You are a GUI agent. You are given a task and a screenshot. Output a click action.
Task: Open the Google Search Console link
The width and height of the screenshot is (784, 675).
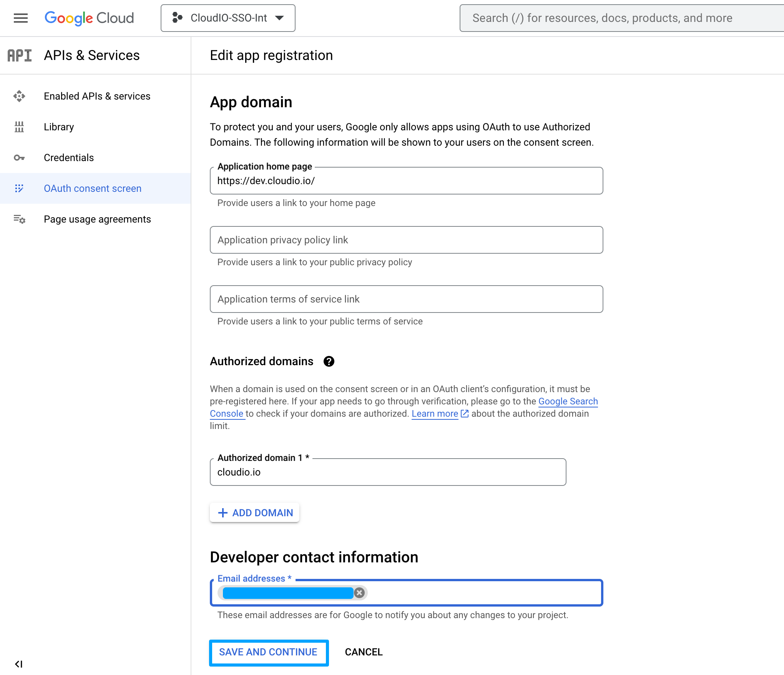pyautogui.click(x=568, y=401)
